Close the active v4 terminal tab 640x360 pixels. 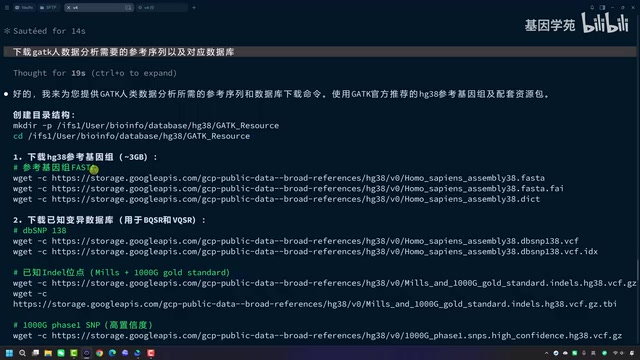(69, 7)
